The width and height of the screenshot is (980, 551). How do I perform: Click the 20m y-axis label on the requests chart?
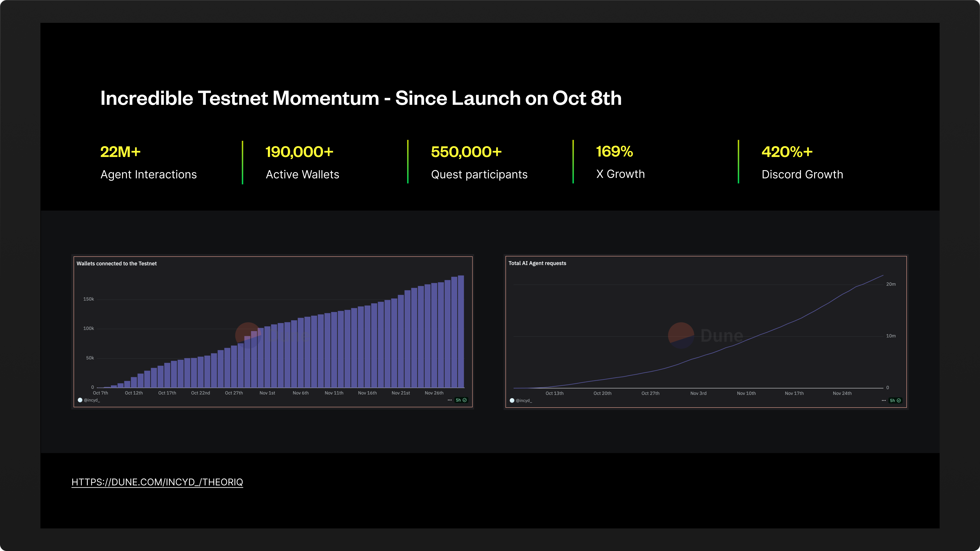[891, 284]
